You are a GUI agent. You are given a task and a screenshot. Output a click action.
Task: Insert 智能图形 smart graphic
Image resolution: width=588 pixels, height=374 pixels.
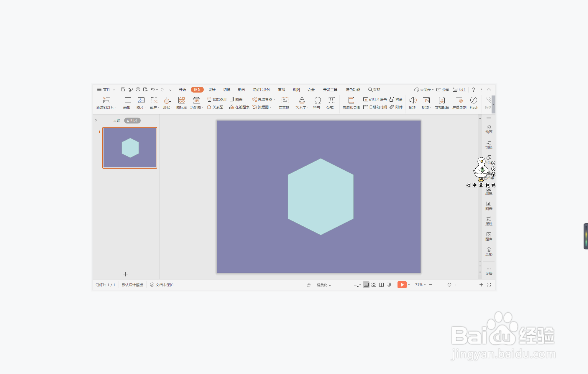point(217,99)
